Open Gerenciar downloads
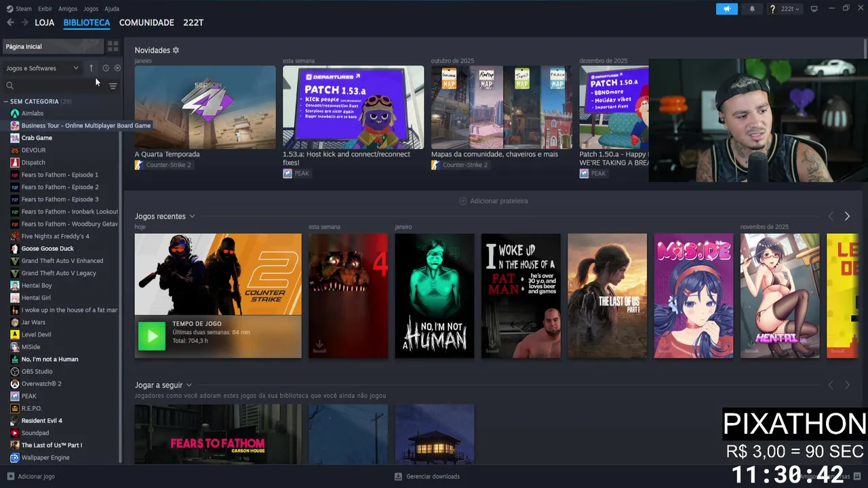Viewport: 868px width, 488px height. (x=427, y=476)
